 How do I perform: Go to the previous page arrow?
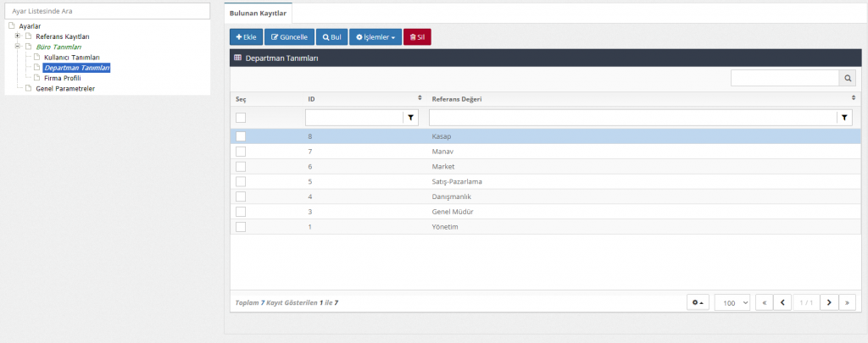pyautogui.click(x=782, y=302)
